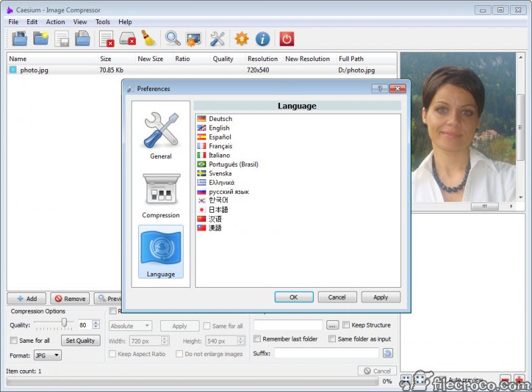This screenshot has width=532, height=392.
Task: Click the Remove From Disk toolbar icon
Action: pyautogui.click(x=128, y=39)
